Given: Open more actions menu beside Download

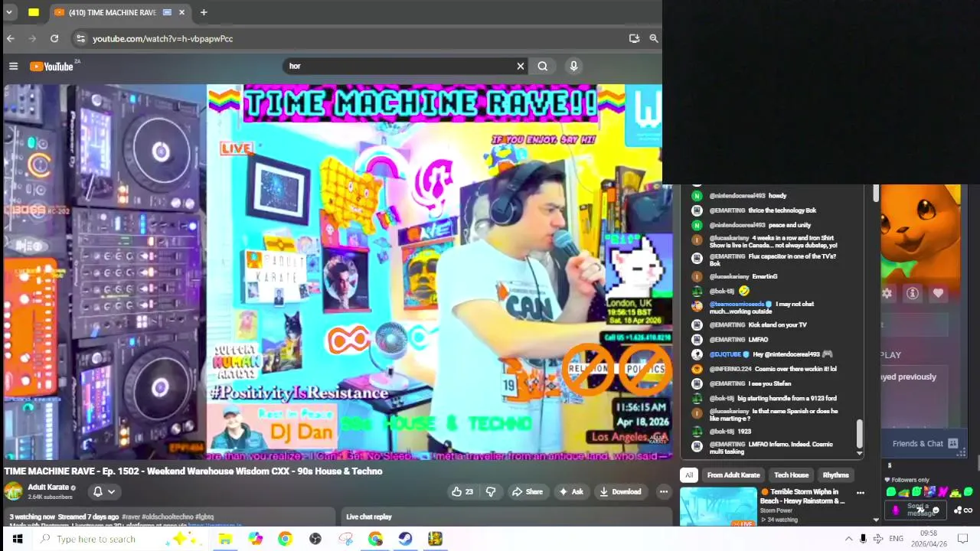Looking at the screenshot, I should pyautogui.click(x=663, y=491).
